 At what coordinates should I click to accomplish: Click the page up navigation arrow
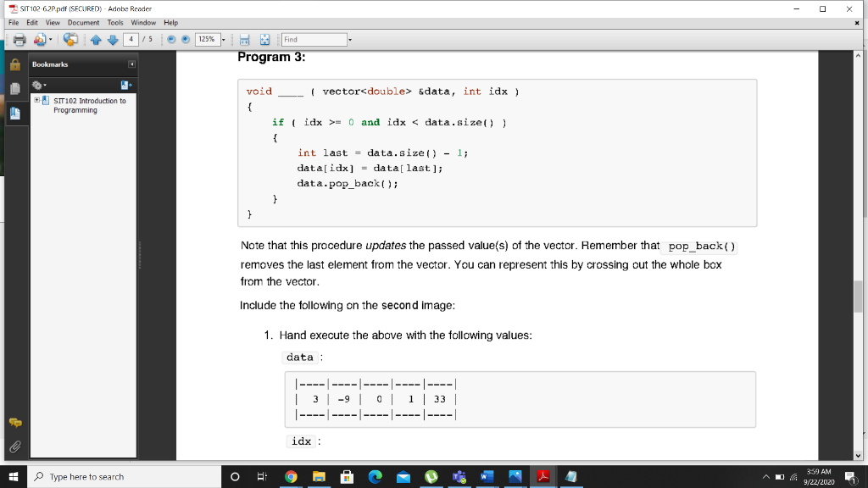96,39
